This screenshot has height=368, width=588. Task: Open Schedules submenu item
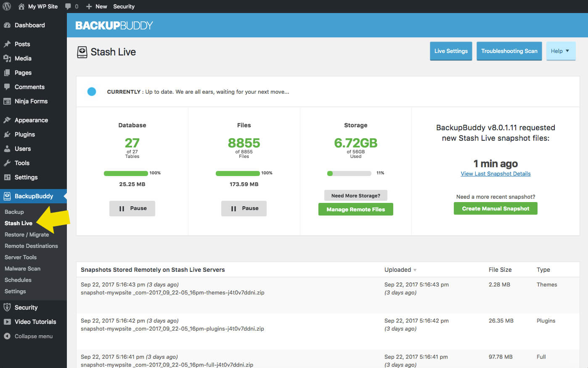coord(18,280)
